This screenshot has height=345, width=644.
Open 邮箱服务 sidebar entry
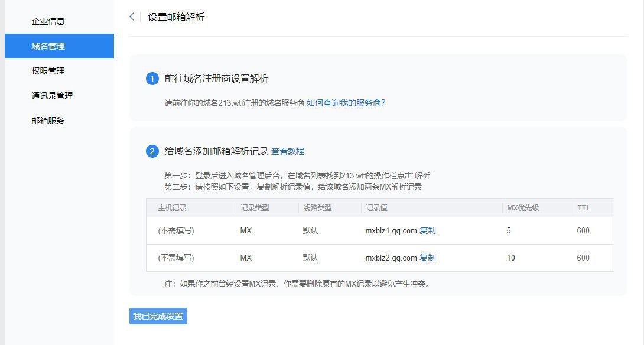[48, 121]
